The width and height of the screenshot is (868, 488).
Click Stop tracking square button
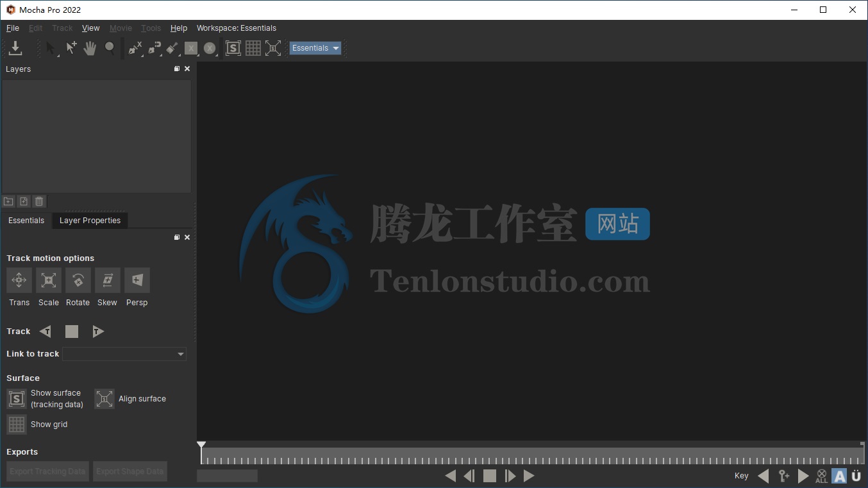(x=72, y=332)
